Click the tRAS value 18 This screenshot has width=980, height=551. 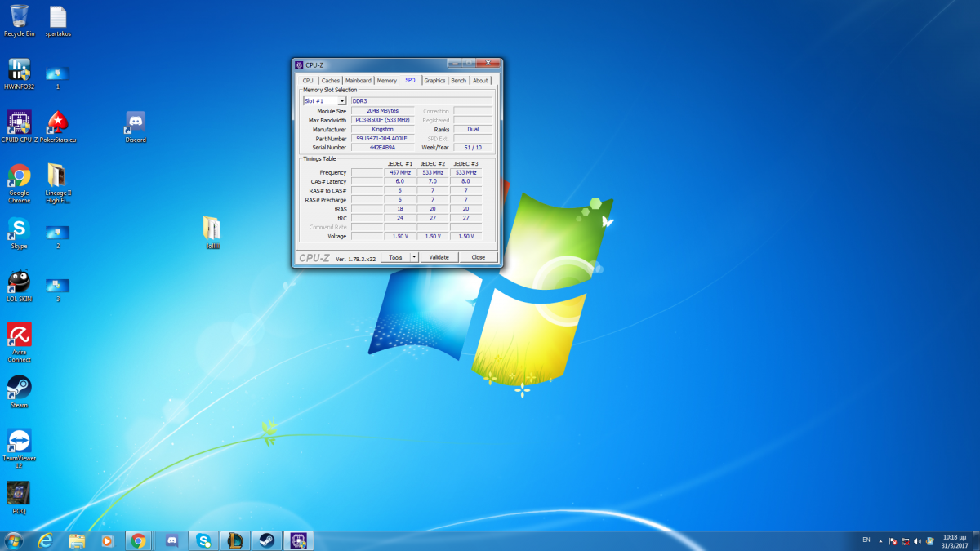click(400, 209)
